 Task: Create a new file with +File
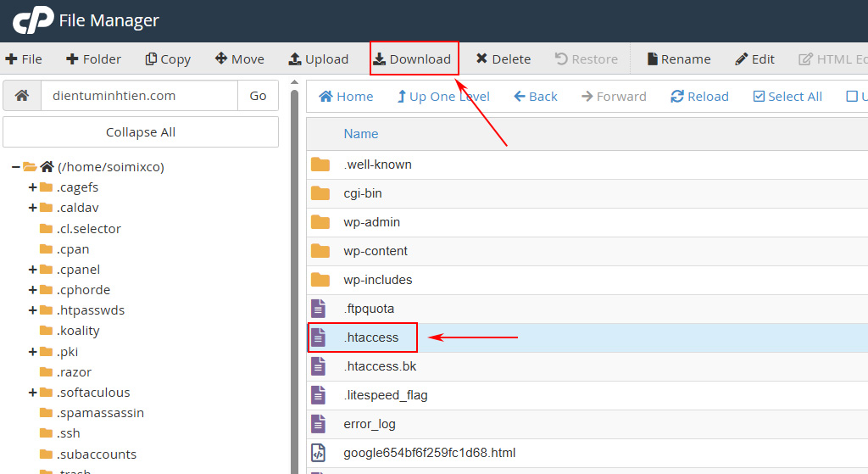click(24, 59)
